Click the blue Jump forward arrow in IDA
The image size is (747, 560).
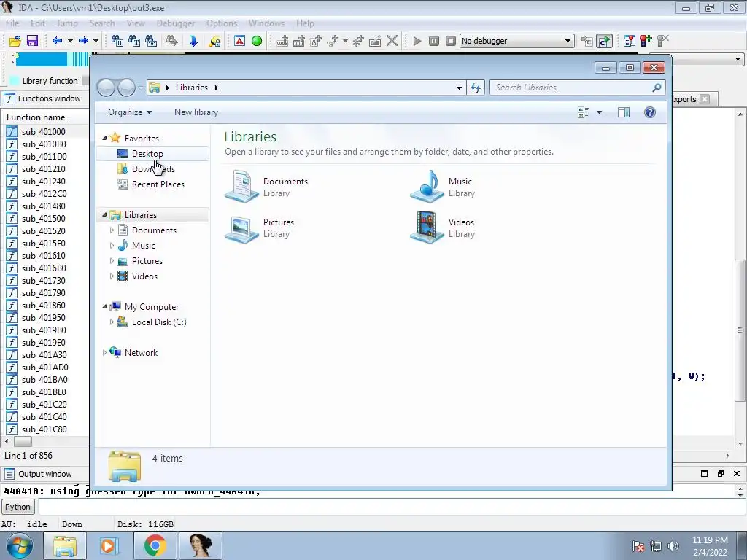click(83, 41)
